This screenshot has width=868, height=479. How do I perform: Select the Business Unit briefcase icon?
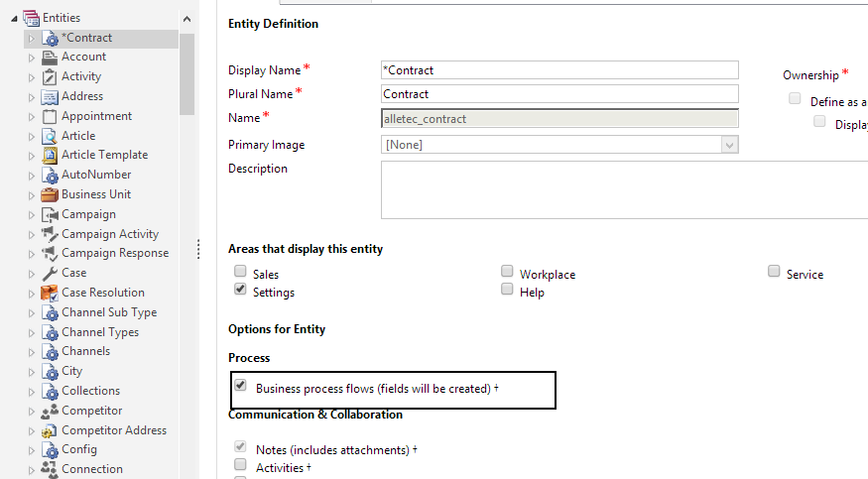(51, 195)
